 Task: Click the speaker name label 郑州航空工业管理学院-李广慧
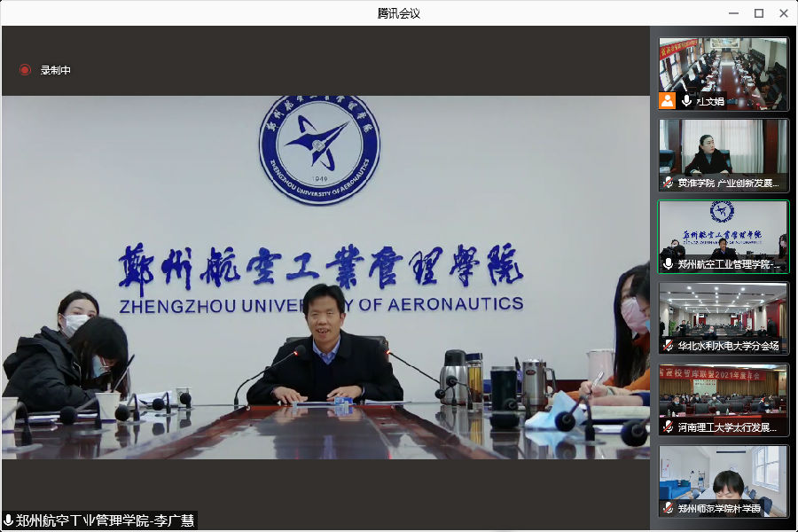tap(105, 520)
